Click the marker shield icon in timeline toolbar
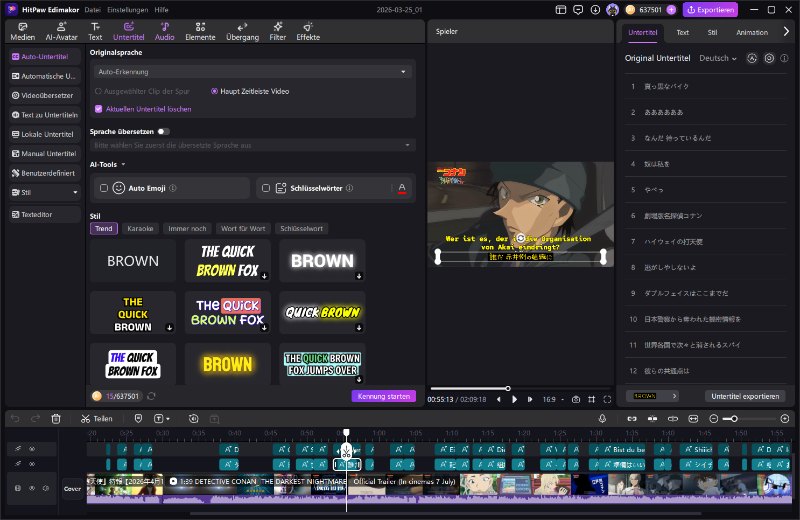The width and height of the screenshot is (800, 520). point(138,418)
